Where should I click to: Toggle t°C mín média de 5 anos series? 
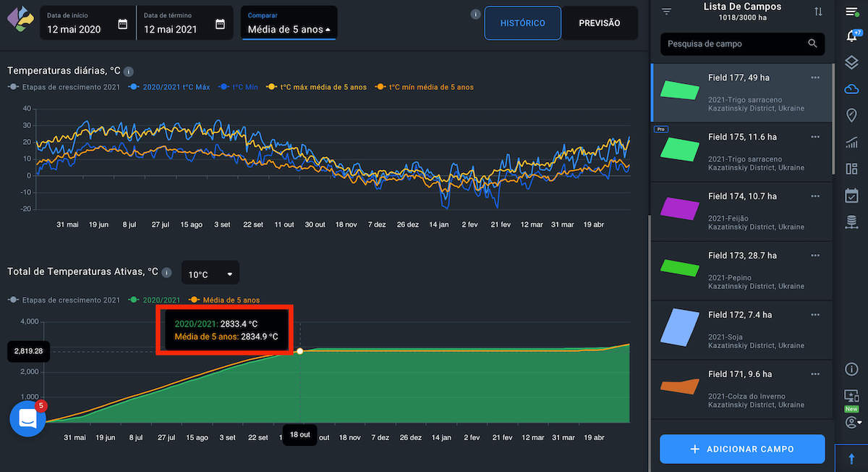coord(425,87)
